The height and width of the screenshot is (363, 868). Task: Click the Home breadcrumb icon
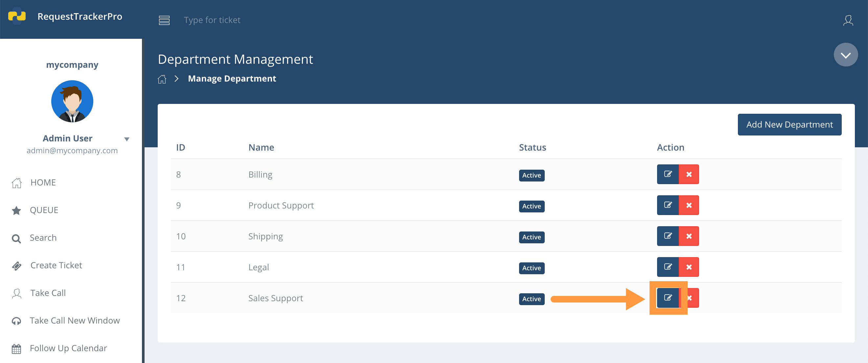162,79
